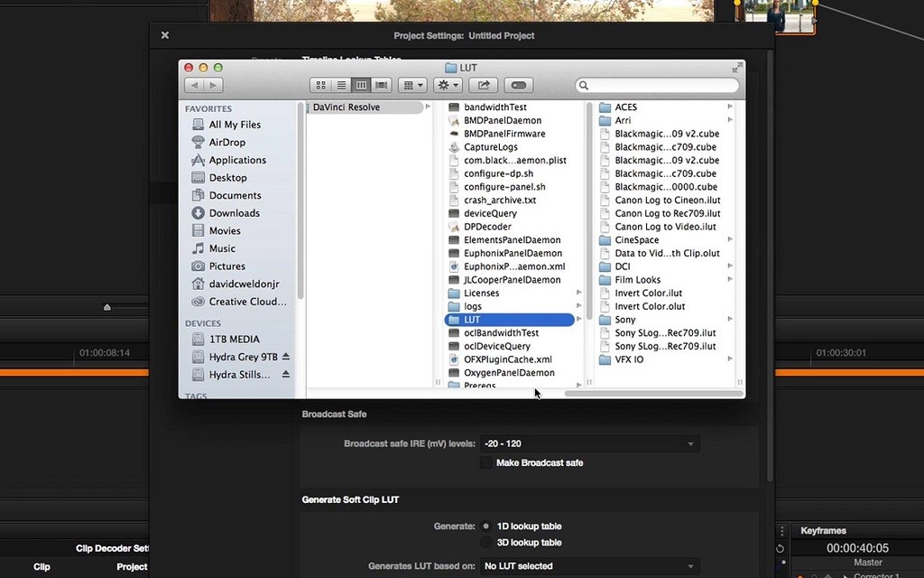
Task: Go forward in Finder navigation
Action: (x=213, y=86)
